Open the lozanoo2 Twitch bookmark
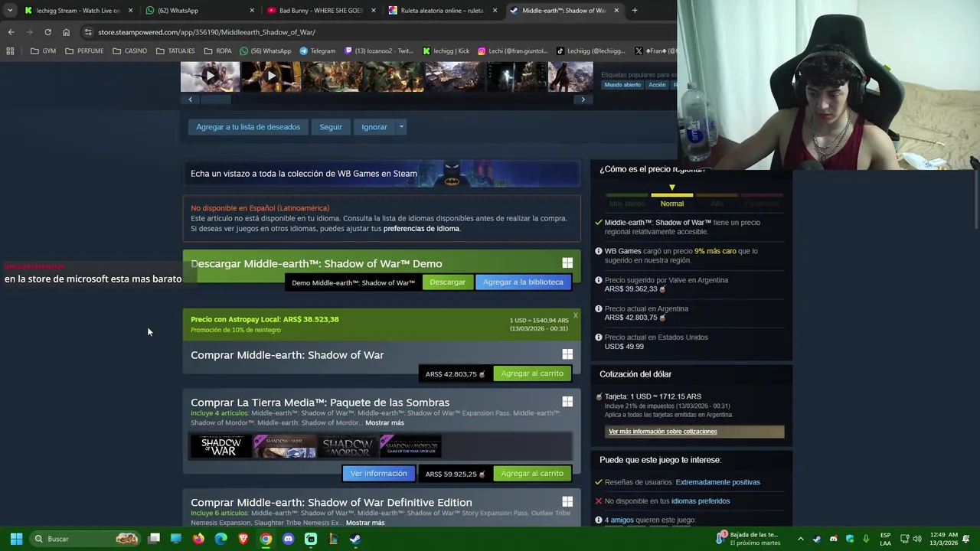980x551 pixels. (381, 51)
